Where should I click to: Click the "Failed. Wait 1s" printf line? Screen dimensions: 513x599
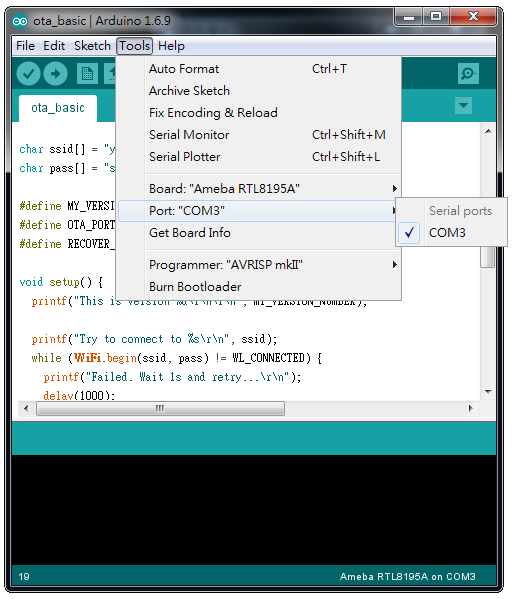[x=172, y=377]
